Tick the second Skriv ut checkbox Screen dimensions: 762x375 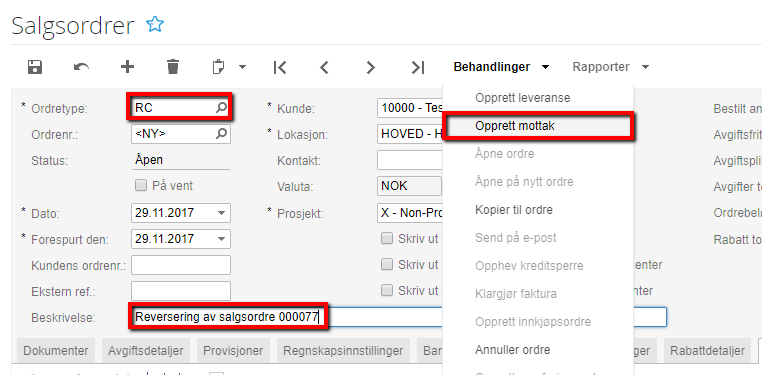click(387, 264)
